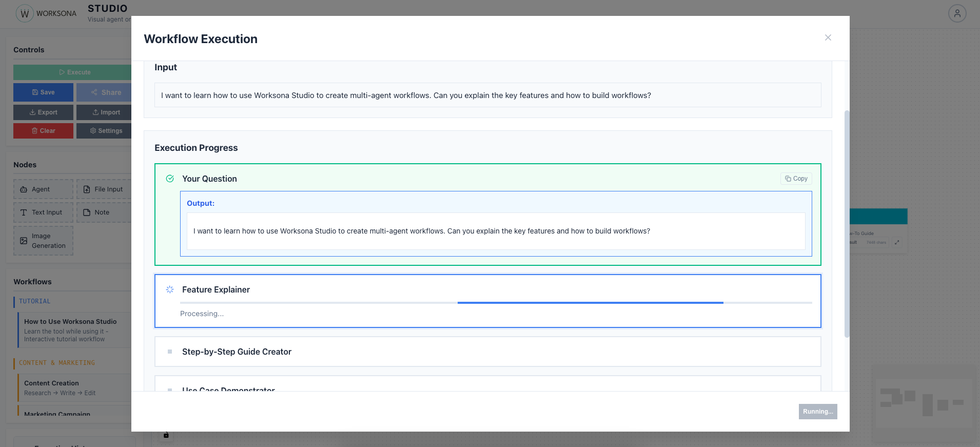Click the Execute button in Controls
This screenshot has height=447, width=980.
tap(72, 72)
